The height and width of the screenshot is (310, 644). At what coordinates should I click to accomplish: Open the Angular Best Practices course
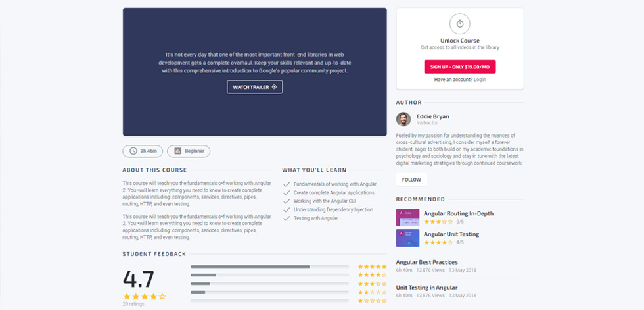426,262
